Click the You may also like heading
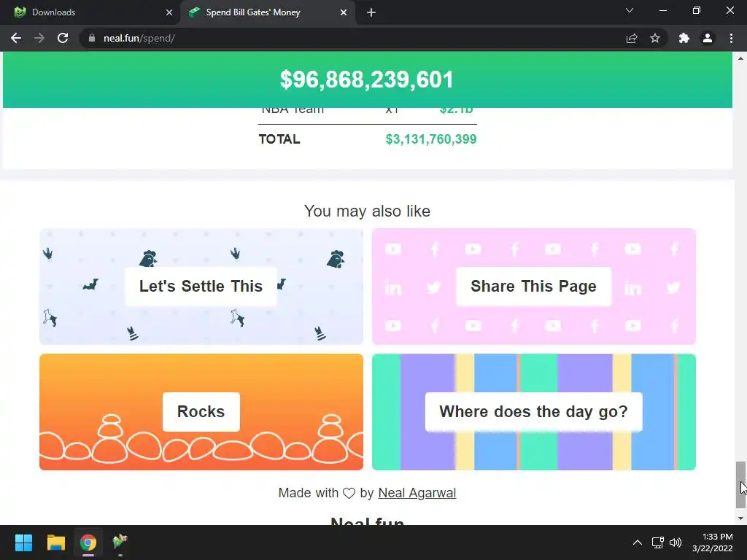Screen dimensions: 747x560 (368, 211)
